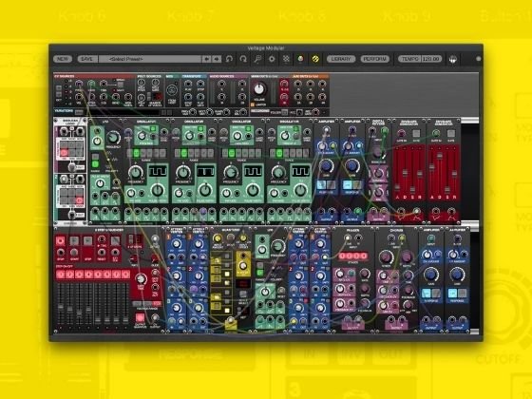Toggle the last sequencer step on/off button
The image size is (532, 399).
(125, 275)
